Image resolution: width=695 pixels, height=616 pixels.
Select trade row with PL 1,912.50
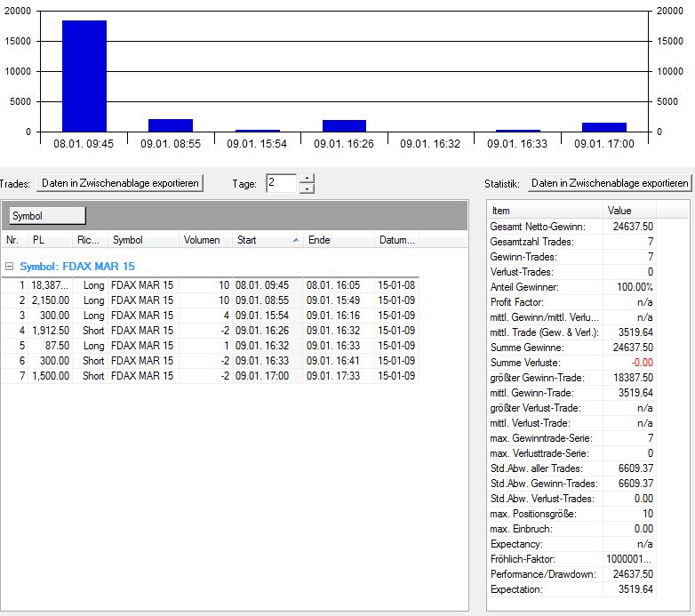211,330
